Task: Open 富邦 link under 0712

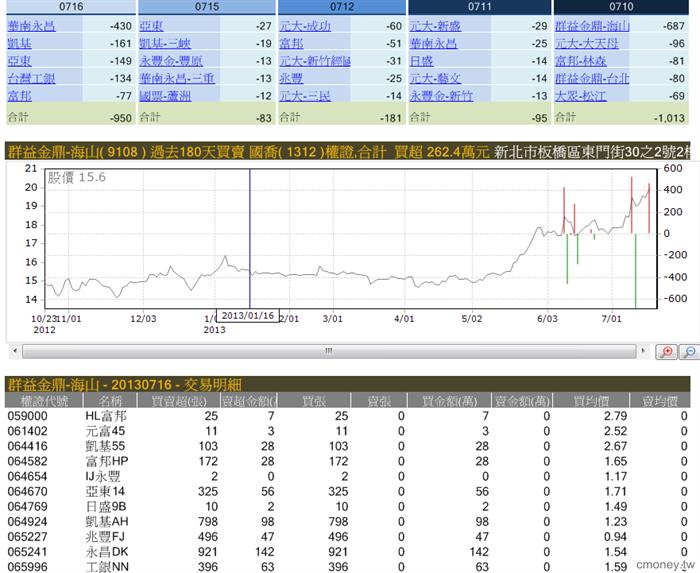Action: [x=292, y=43]
